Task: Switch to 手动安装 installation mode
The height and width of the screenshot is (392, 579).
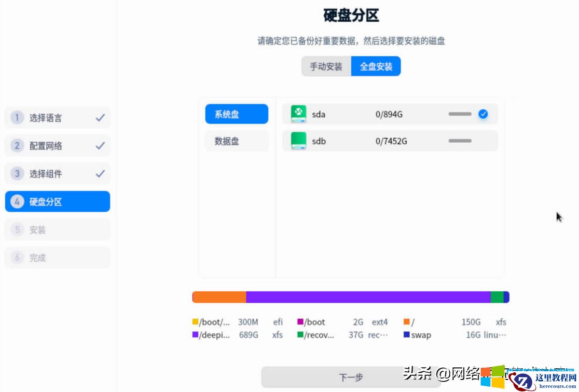Action: tap(326, 66)
